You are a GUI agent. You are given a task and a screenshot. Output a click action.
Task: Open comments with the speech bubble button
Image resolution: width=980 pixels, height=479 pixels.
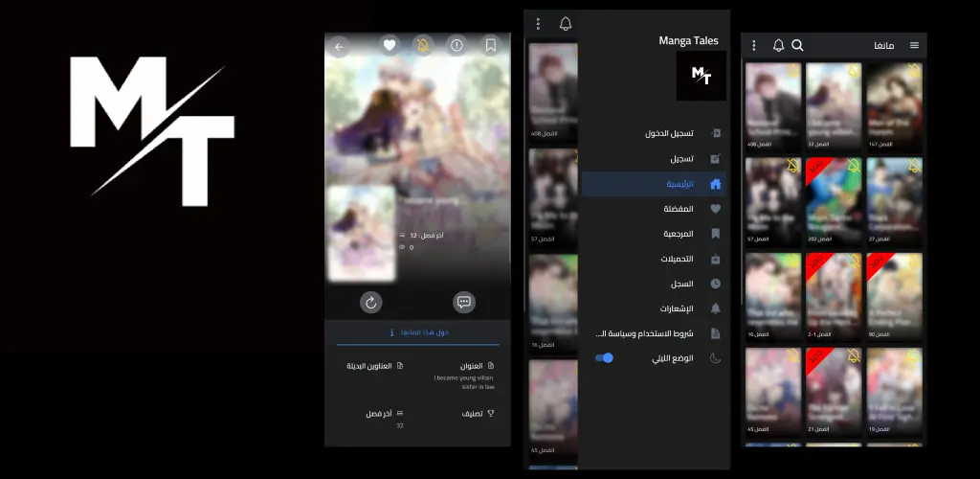pos(464,303)
